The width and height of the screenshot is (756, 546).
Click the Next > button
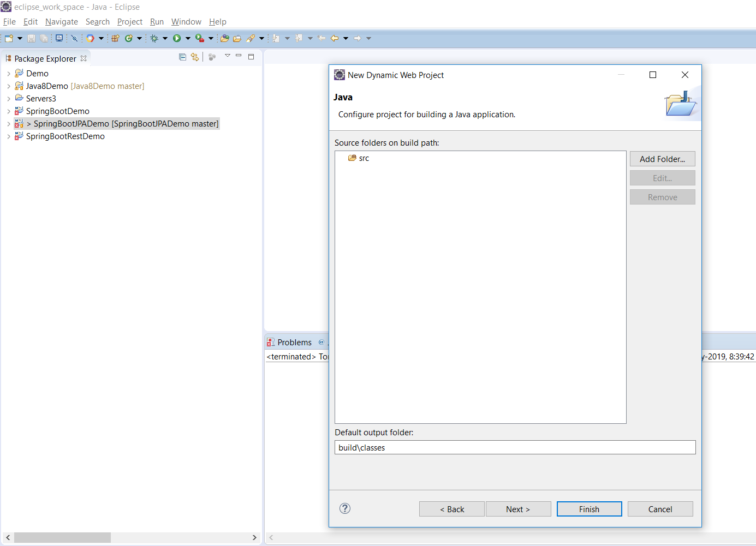click(x=518, y=509)
